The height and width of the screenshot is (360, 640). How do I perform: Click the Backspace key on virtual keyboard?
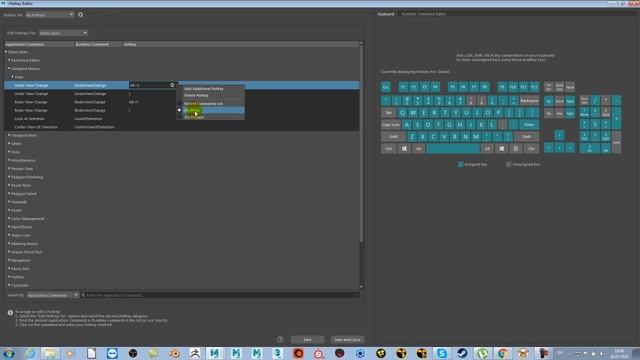(x=529, y=101)
